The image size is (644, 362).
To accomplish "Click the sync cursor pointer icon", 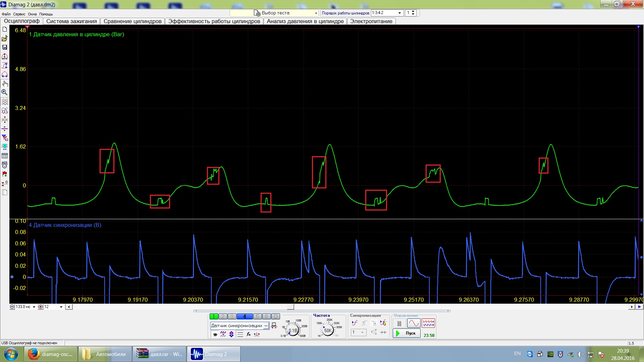I will coord(383,323).
